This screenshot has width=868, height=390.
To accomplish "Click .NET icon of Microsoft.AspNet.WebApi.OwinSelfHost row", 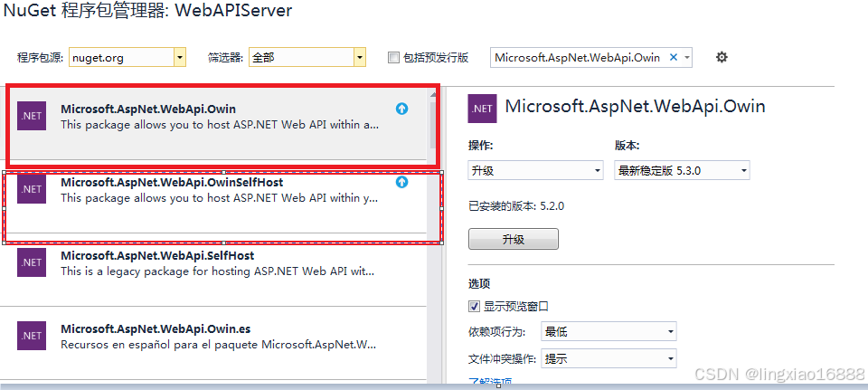I will (x=32, y=189).
